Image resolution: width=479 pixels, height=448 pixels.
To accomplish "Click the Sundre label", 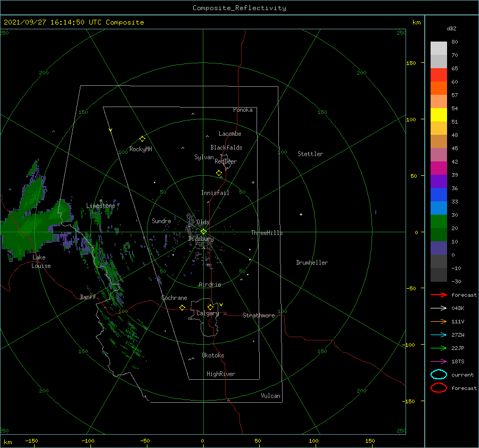I will tap(161, 221).
